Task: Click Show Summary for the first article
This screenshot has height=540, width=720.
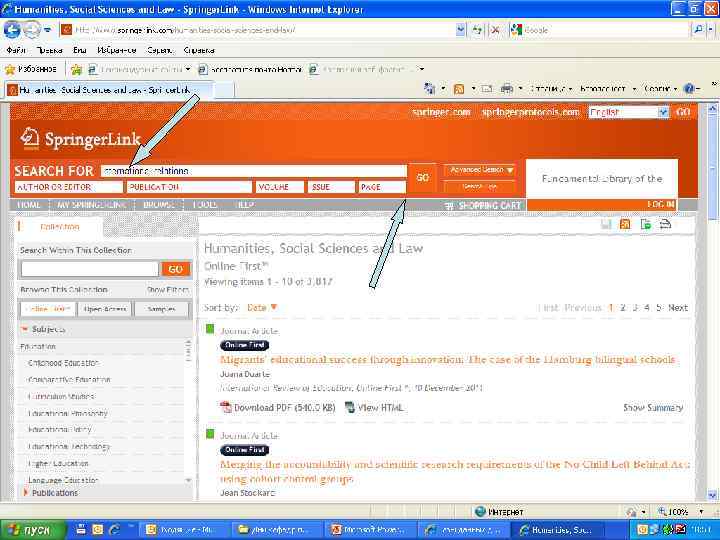Action: tap(653, 407)
